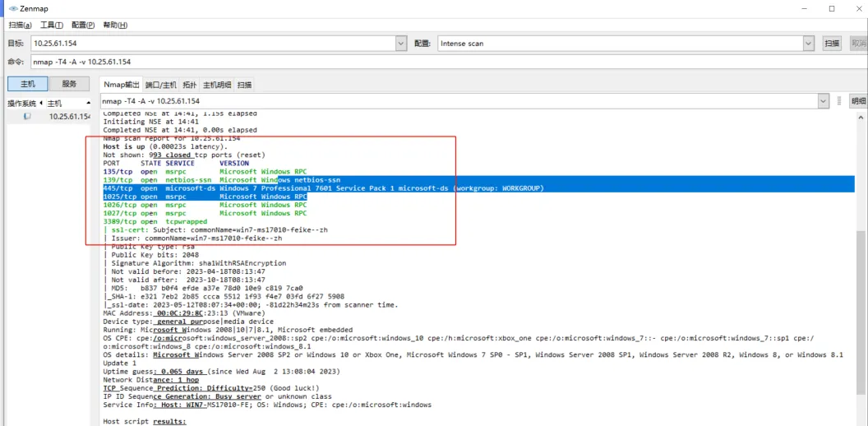
Task: Click the OS icon next to host 10.25.61.154
Action: click(27, 116)
